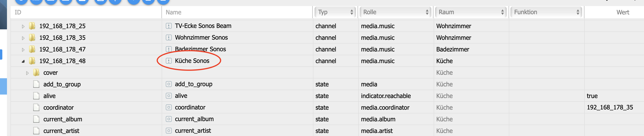Open the Raum filter dropdown
The image size is (644, 136).
tap(471, 12)
